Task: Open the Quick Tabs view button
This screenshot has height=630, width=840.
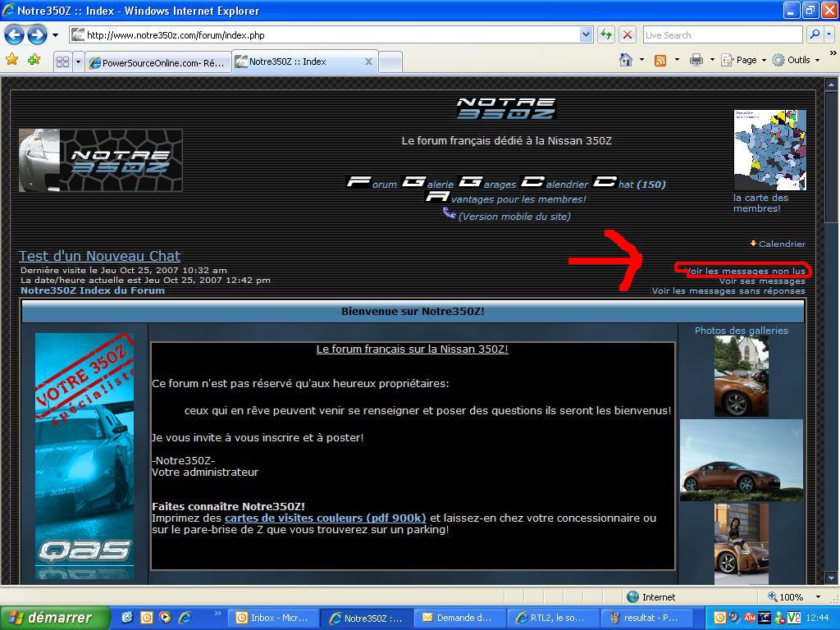Action: coord(62,62)
